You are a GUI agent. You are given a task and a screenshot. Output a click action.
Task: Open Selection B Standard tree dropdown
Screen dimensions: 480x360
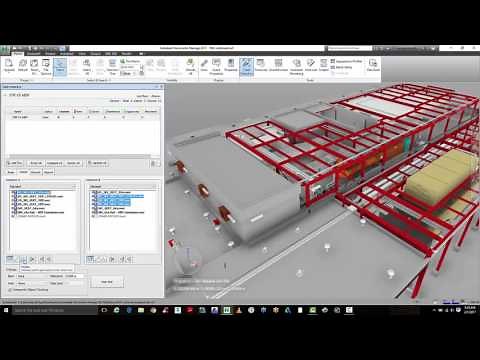coord(123,186)
